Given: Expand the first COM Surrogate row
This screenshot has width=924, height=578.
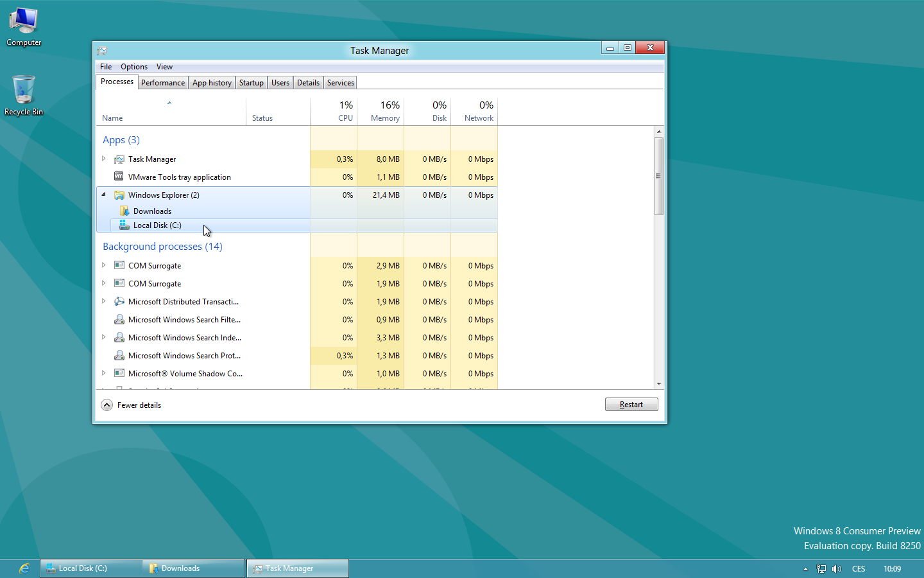Looking at the screenshot, I should [103, 265].
